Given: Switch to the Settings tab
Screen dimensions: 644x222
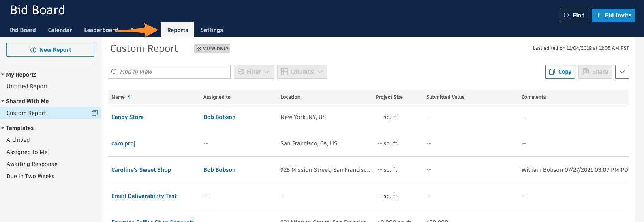Looking at the screenshot, I should (x=212, y=30).
